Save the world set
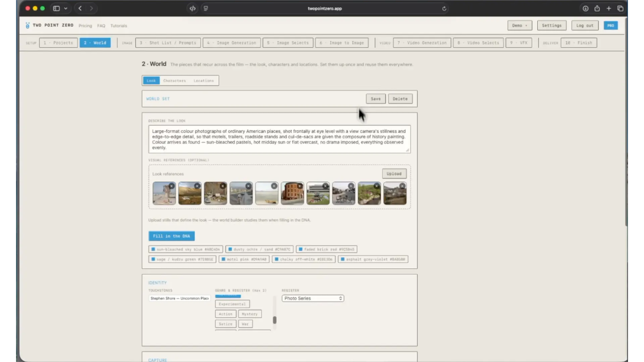644x362 pixels. pyautogui.click(x=376, y=99)
